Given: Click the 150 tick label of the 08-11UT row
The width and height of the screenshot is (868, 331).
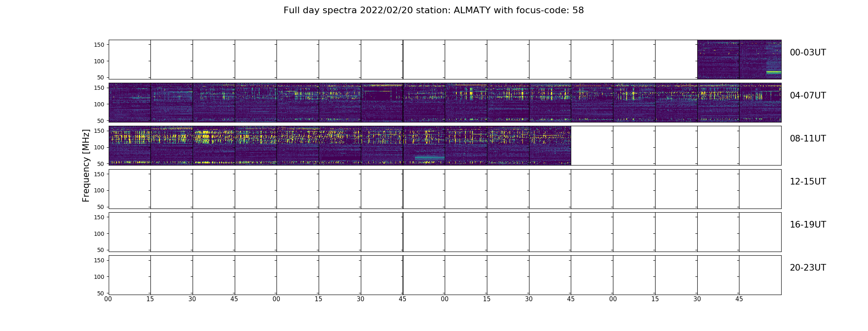Looking at the screenshot, I should click(x=99, y=131).
